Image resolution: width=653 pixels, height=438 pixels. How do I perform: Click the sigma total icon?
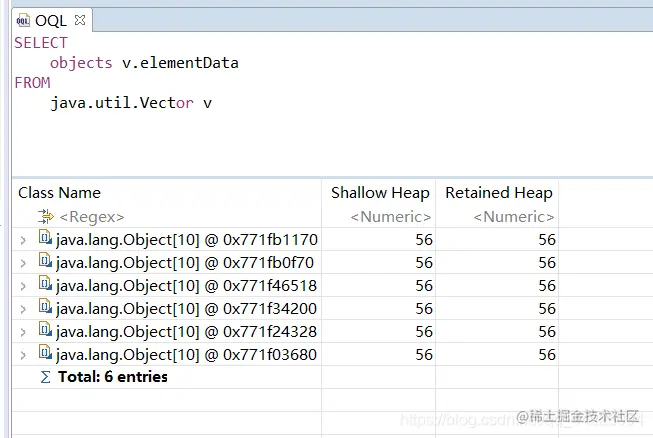click(x=45, y=377)
